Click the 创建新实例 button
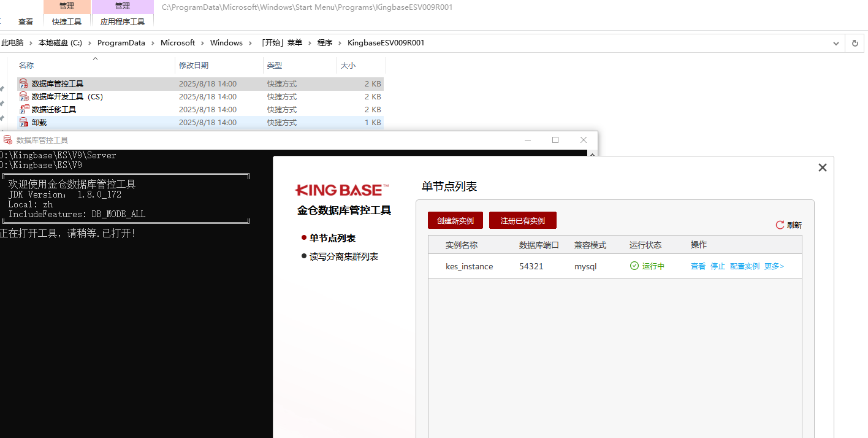This screenshot has width=868, height=438. pos(455,220)
